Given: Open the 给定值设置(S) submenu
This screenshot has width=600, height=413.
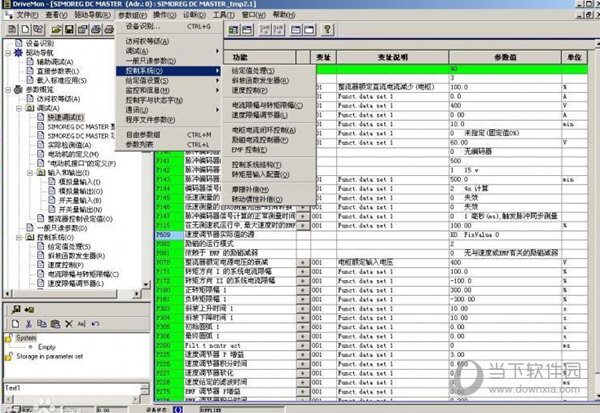Looking at the screenshot, I should tap(168, 81).
